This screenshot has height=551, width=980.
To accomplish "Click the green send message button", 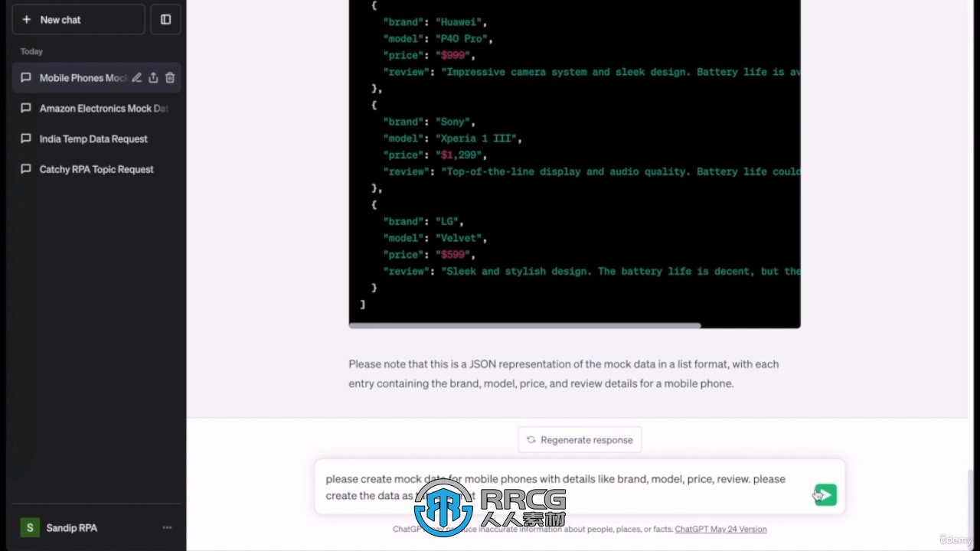I will (825, 495).
